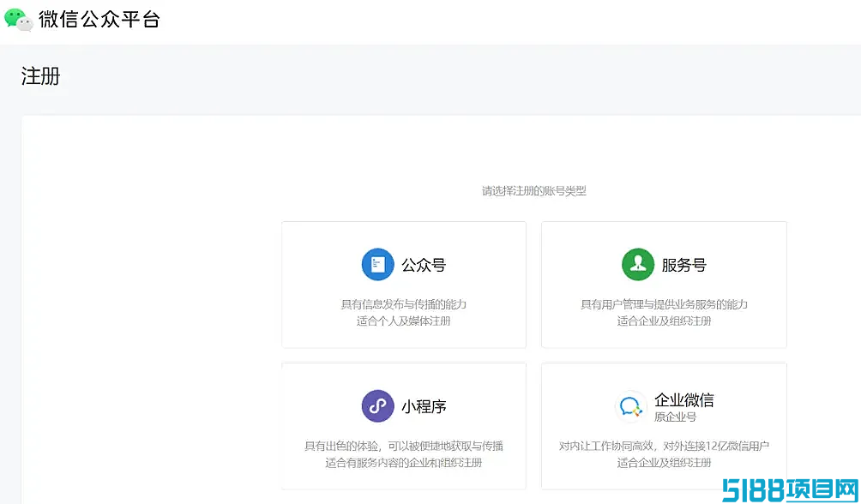Screen dimensions: 861x504
Task: Click the 请选择注册的账号类型 prompt text
Action: (534, 191)
